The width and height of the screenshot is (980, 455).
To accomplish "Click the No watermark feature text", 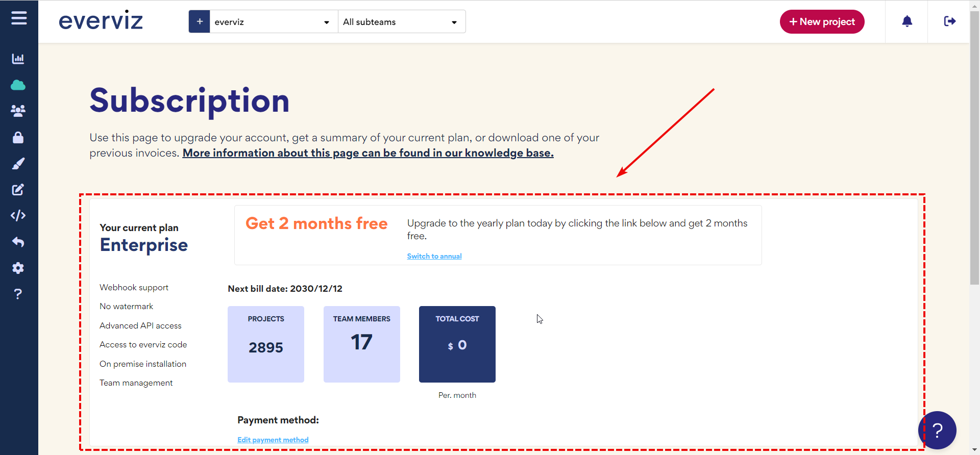I will click(x=126, y=306).
